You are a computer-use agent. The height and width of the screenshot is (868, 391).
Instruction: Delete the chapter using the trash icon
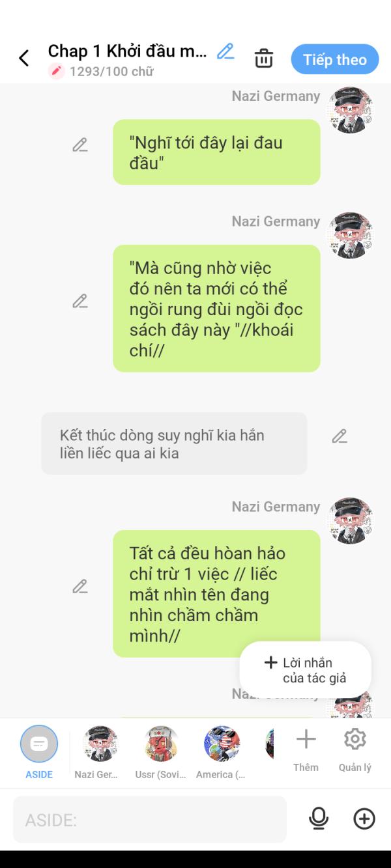(x=264, y=59)
